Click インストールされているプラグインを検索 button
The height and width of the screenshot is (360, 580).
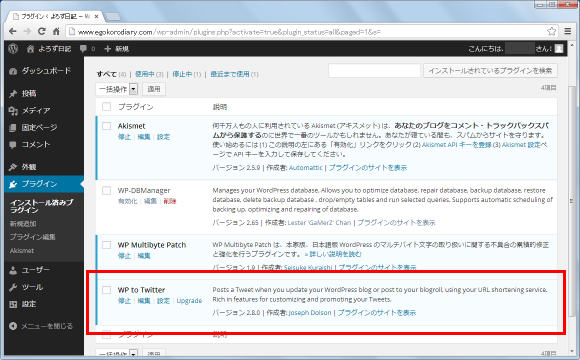click(x=490, y=71)
